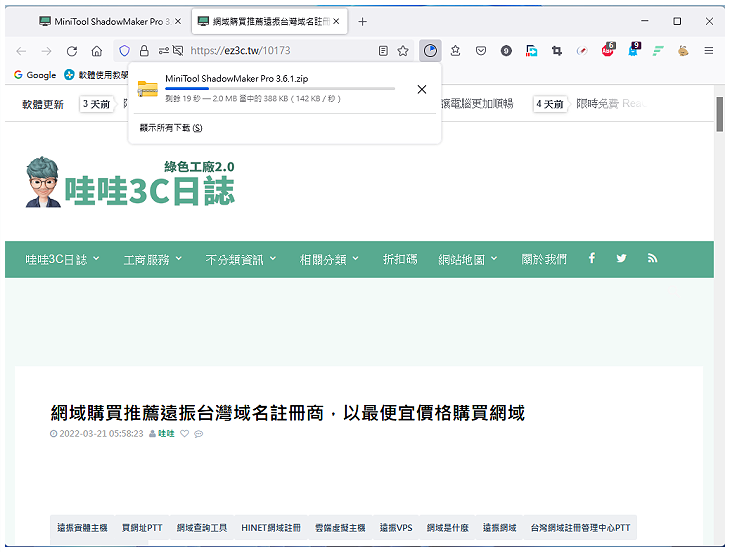This screenshot has height=552, width=736.
Task: Click 顯示所有下載 in downloads panel
Action: pyautogui.click(x=171, y=128)
